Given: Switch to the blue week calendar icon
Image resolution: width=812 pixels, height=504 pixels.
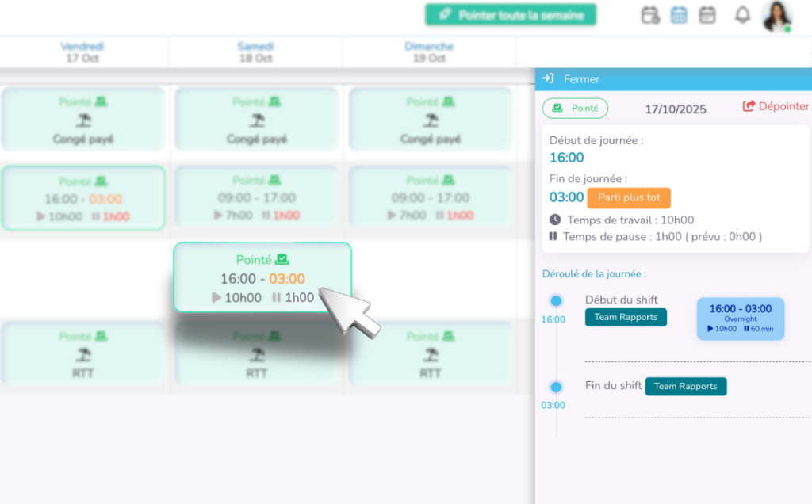Looking at the screenshot, I should pyautogui.click(x=679, y=15).
